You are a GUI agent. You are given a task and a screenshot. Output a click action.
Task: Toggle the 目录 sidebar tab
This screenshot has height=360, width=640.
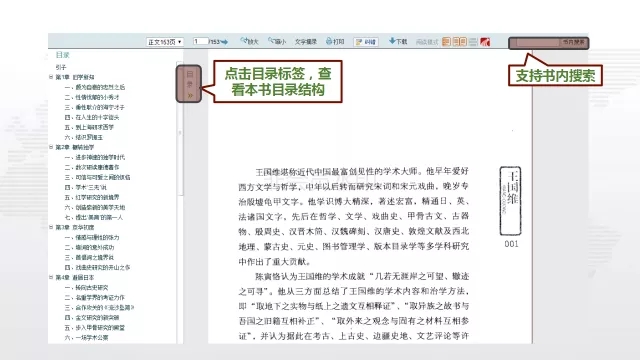tap(189, 84)
